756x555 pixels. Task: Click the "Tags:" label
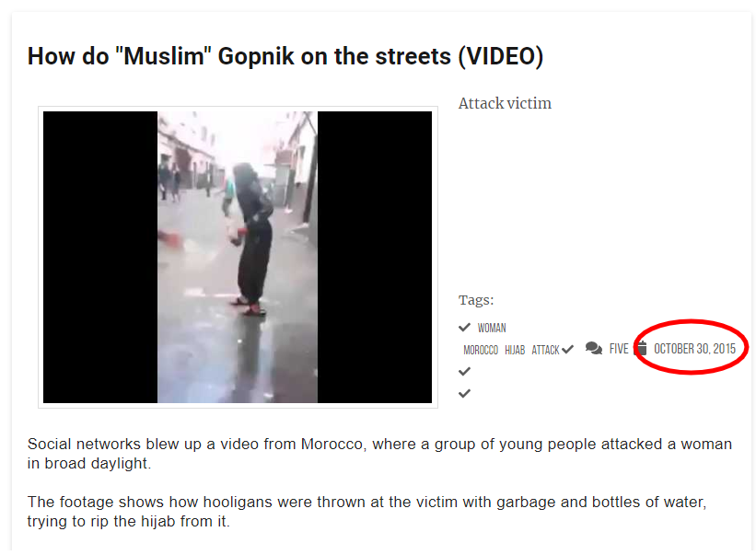476,300
